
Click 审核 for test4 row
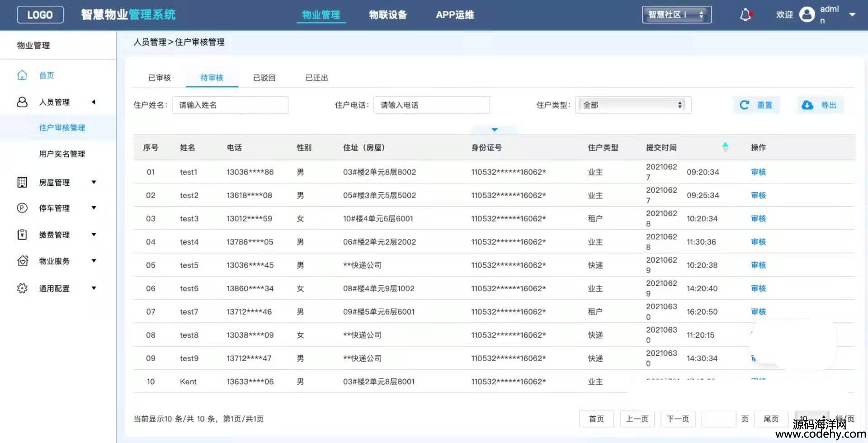click(759, 242)
